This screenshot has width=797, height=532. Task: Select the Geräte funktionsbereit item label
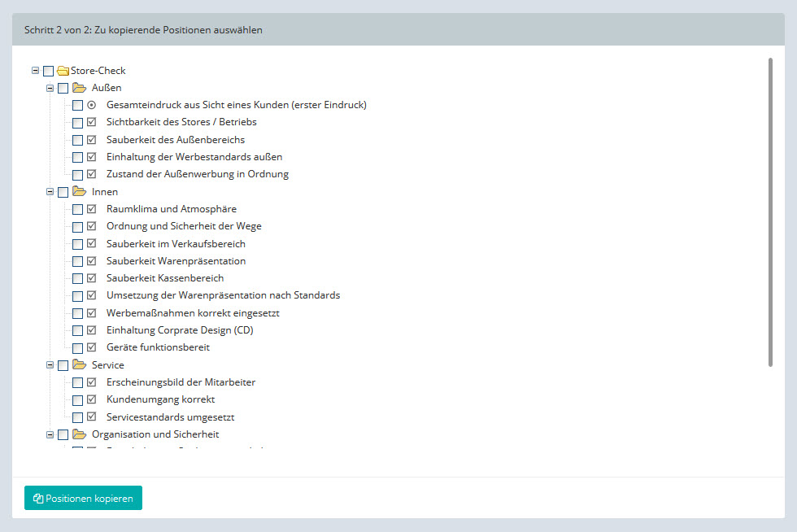[158, 347]
